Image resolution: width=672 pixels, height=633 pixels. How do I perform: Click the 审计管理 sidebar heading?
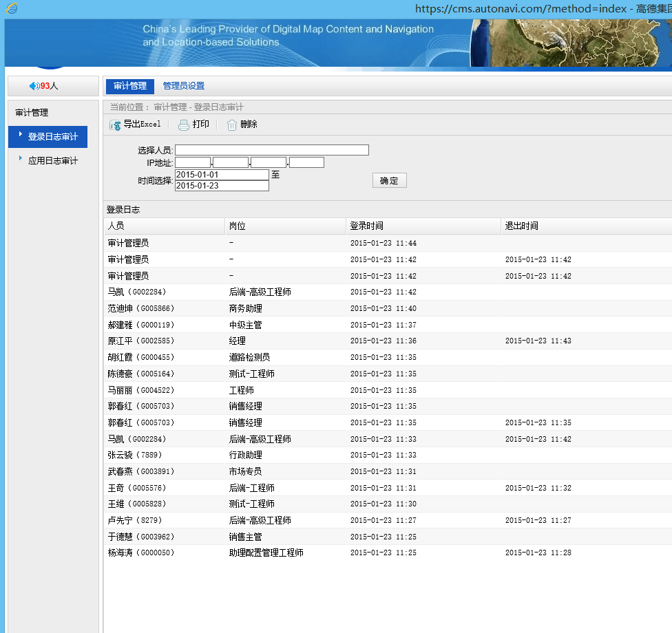pyautogui.click(x=32, y=113)
